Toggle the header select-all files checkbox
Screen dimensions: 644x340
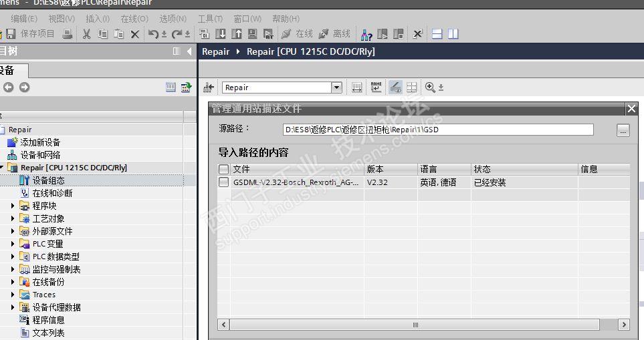pos(223,169)
